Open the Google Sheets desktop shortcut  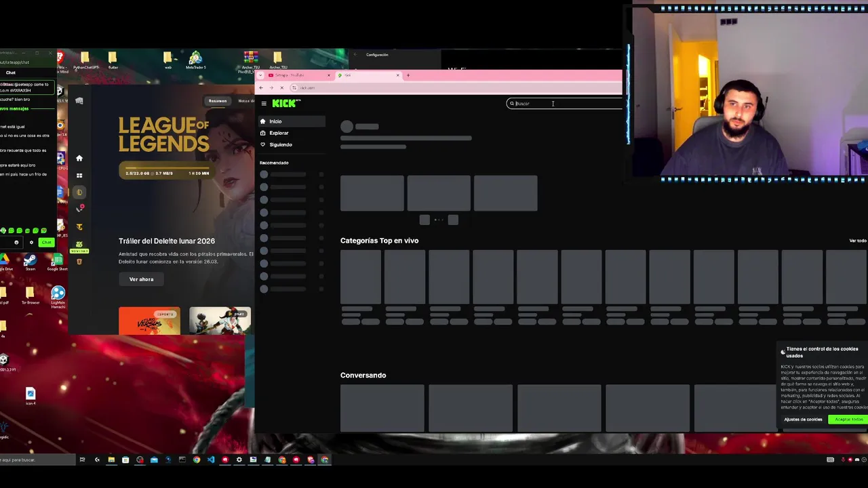click(58, 262)
